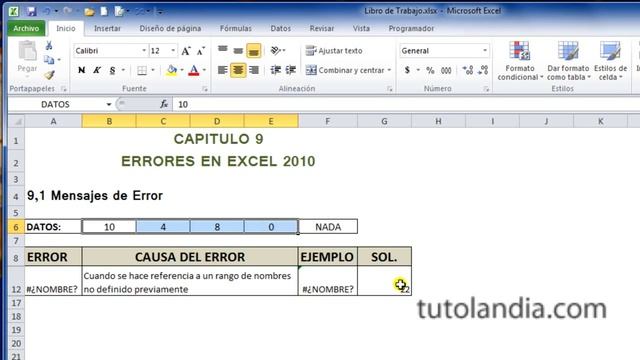Select the column F header
The height and width of the screenshot is (360, 640).
pos(328,121)
